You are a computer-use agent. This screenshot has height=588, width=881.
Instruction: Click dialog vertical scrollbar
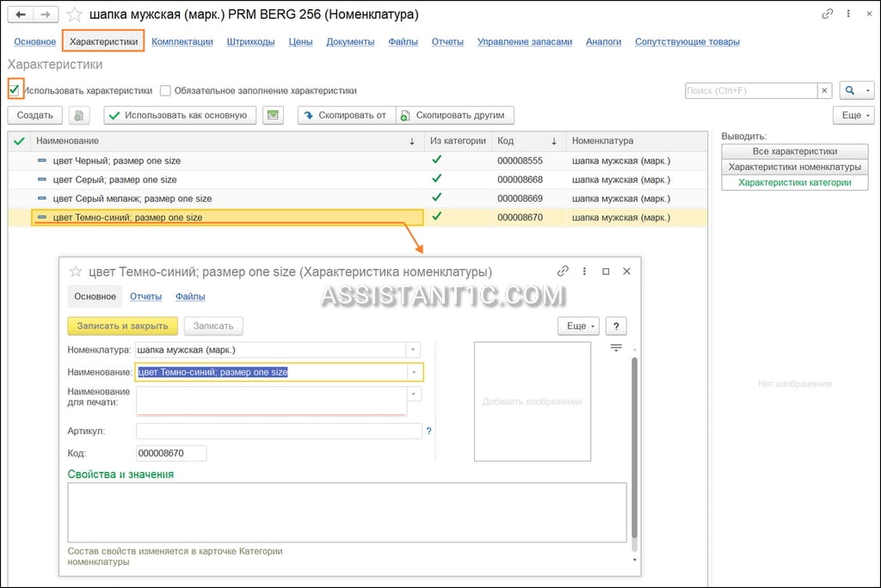tap(634, 447)
